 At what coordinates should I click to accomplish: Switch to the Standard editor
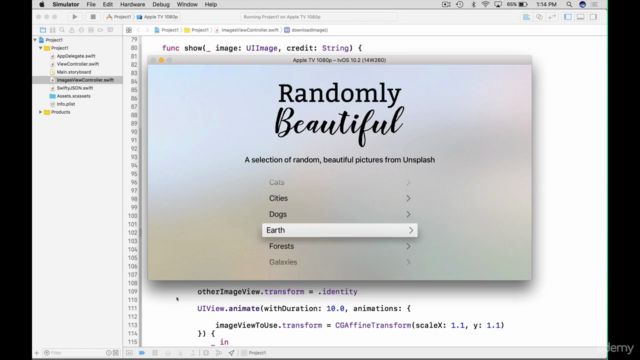[527, 17]
